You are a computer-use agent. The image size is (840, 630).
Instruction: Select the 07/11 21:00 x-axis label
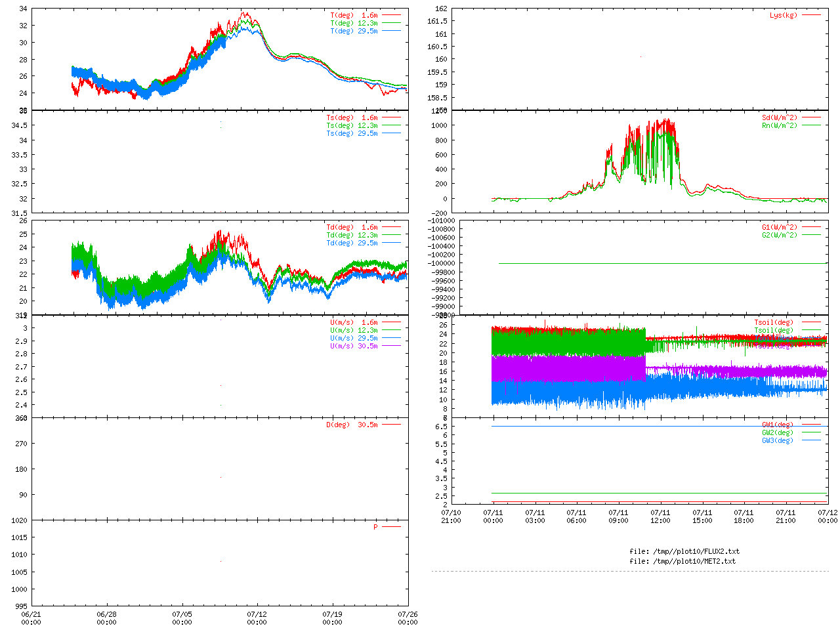coord(786,516)
